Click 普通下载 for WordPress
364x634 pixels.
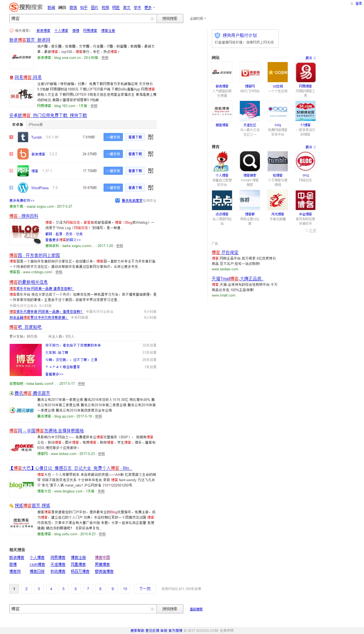tap(135, 188)
